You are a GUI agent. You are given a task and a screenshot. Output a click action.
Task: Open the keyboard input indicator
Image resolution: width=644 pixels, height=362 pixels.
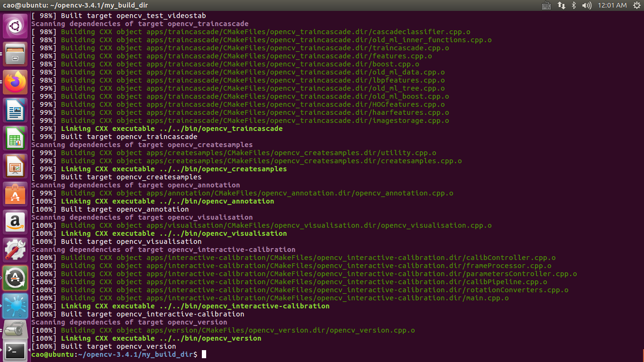tap(546, 6)
